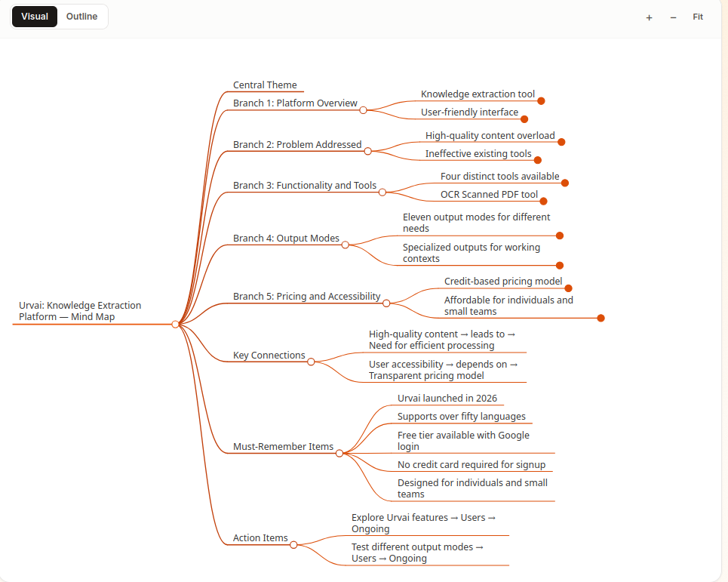Screen dimensions: 728x582
Task: Click 'Specialized outputs for working contexts' text
Action: pos(472,253)
